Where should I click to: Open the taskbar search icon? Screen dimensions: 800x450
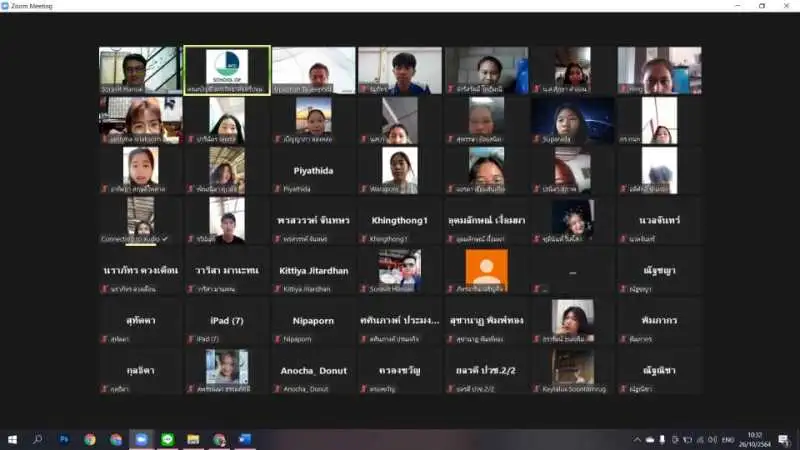[x=38, y=439]
